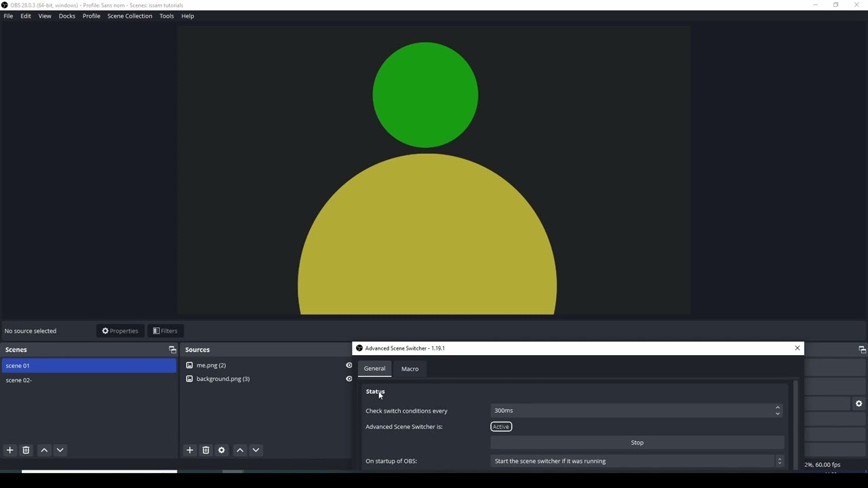Switch to the Macro tab

click(410, 369)
